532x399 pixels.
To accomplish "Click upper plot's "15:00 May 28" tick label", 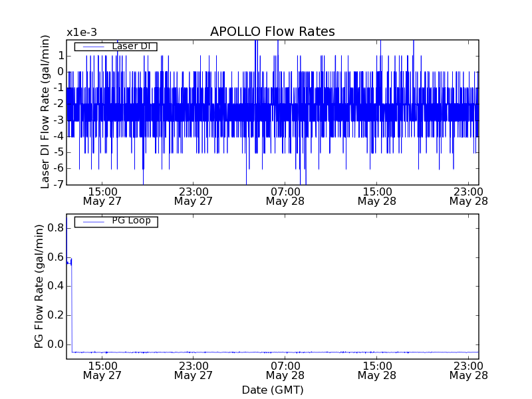I will tap(377, 196).
